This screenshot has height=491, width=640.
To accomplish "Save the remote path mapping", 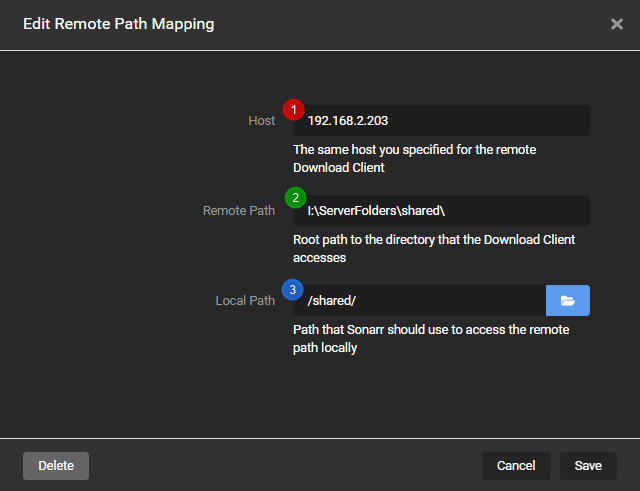I will point(588,466).
